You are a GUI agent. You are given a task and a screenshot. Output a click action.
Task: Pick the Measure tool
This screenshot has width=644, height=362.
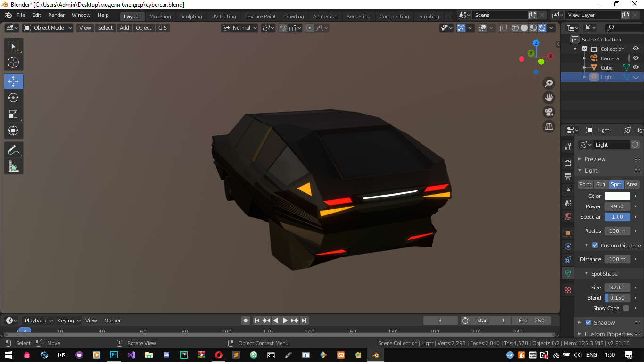click(13, 166)
